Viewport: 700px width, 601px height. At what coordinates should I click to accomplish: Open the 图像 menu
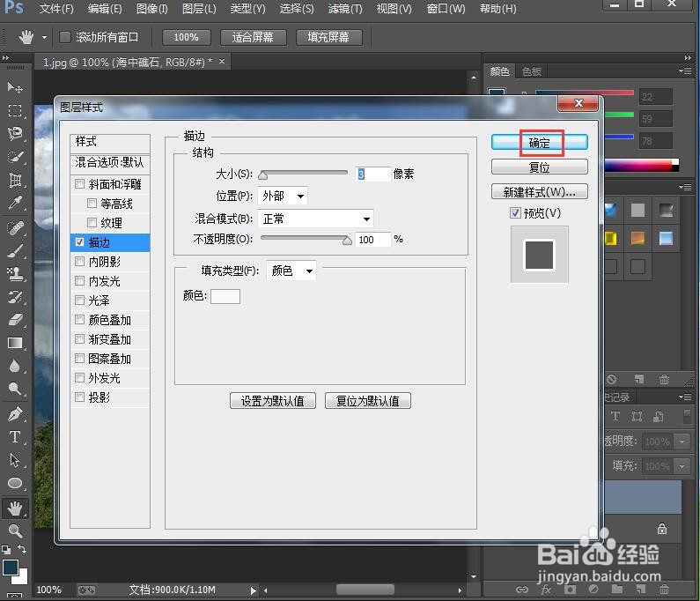coord(152,9)
